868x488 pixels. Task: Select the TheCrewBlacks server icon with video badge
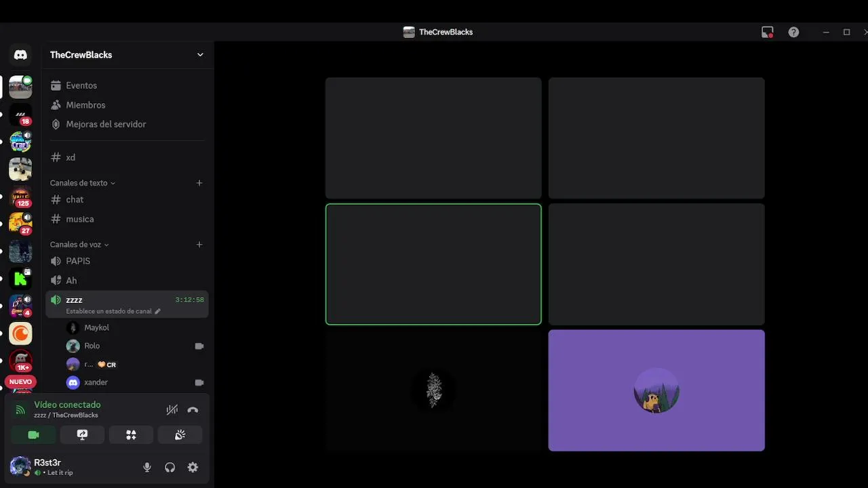click(x=20, y=87)
